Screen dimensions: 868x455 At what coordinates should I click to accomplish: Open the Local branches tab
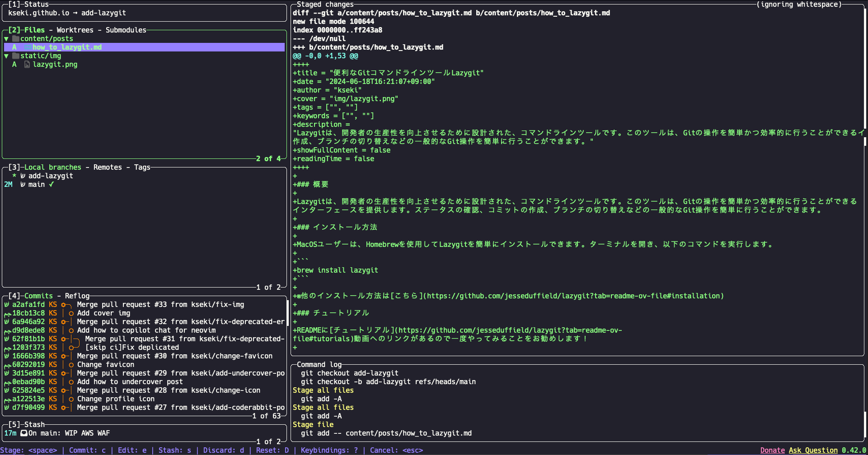(x=53, y=167)
